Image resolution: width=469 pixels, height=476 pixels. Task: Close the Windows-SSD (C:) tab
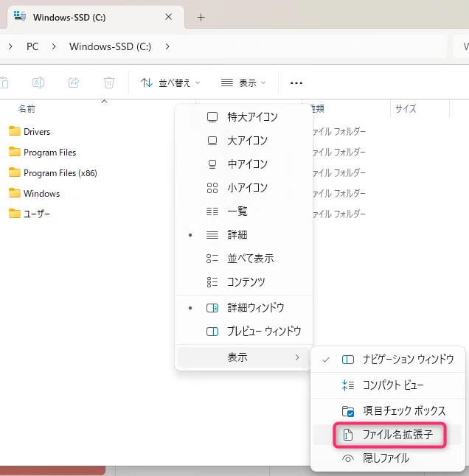[x=169, y=17]
